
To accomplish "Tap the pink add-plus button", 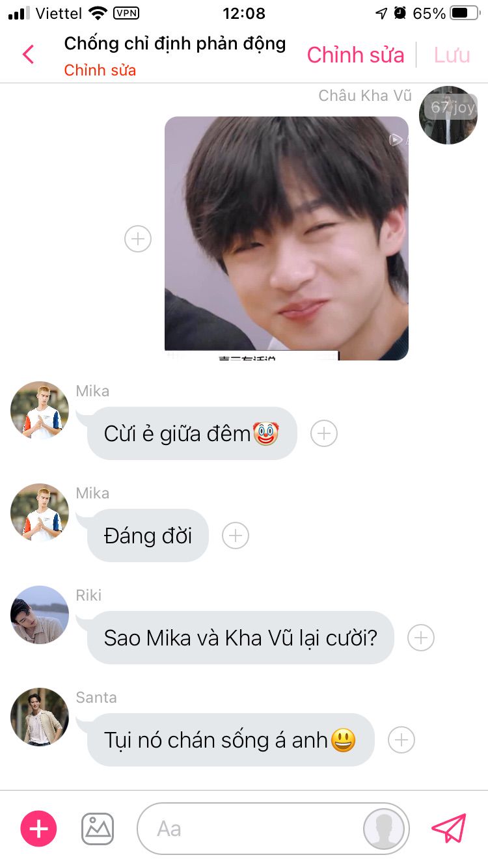I will pos(39,829).
